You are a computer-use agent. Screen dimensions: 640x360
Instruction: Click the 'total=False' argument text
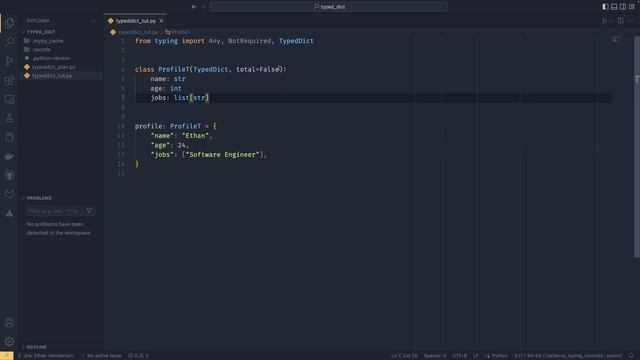point(259,69)
